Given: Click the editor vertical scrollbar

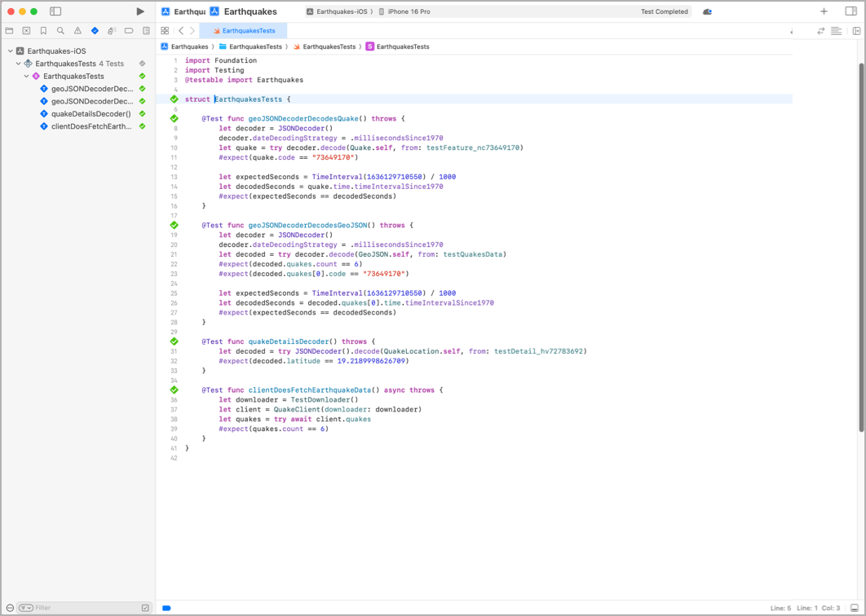Looking at the screenshot, I should coord(862,247).
